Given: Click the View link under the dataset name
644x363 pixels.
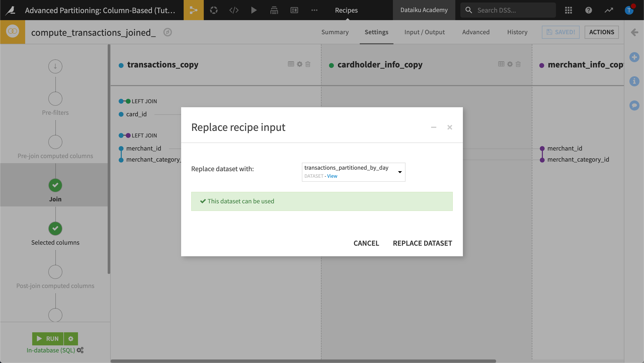Looking at the screenshot, I should point(332,176).
